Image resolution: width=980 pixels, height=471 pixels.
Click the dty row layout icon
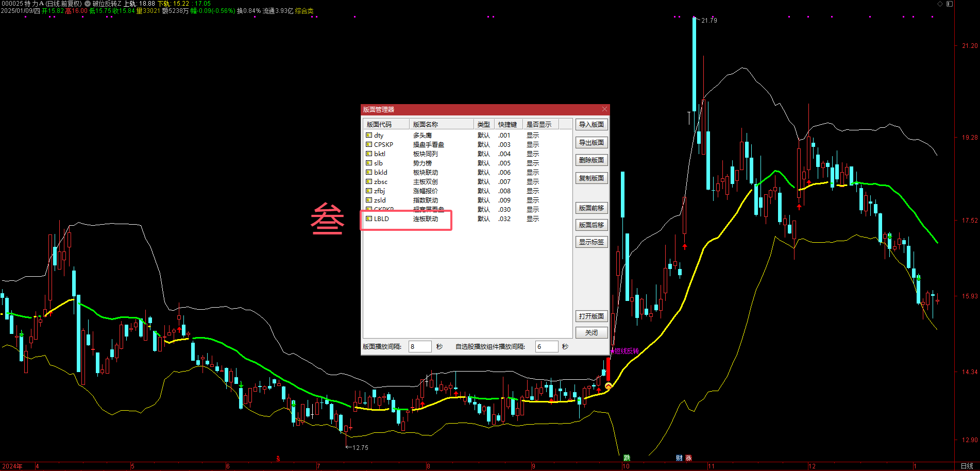point(368,136)
